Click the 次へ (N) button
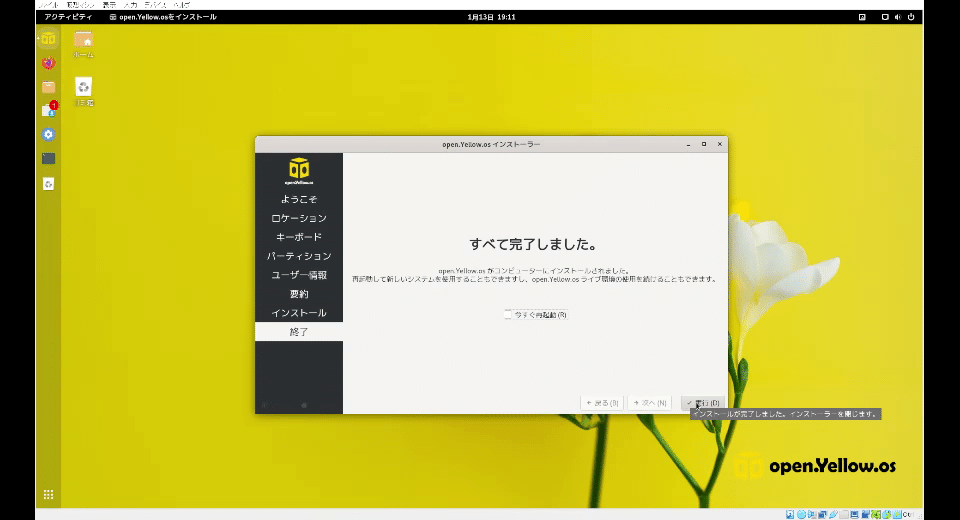This screenshot has height=520, width=960. [x=650, y=403]
